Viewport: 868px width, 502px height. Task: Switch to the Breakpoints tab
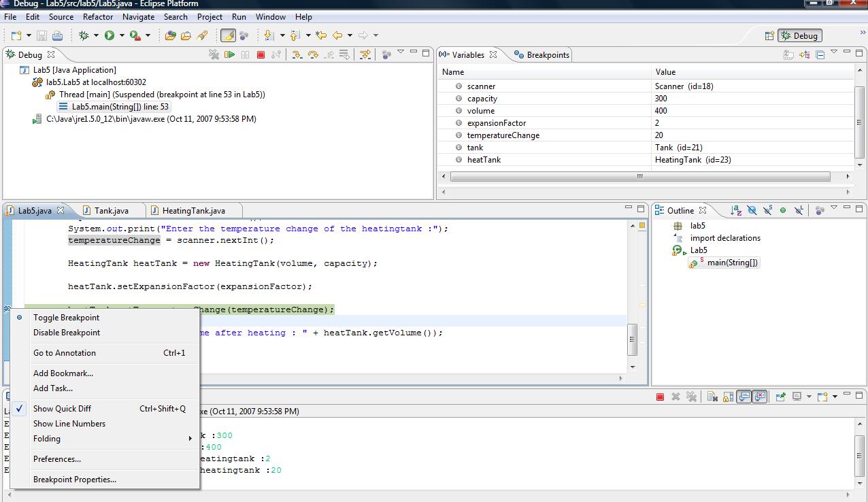coord(542,55)
